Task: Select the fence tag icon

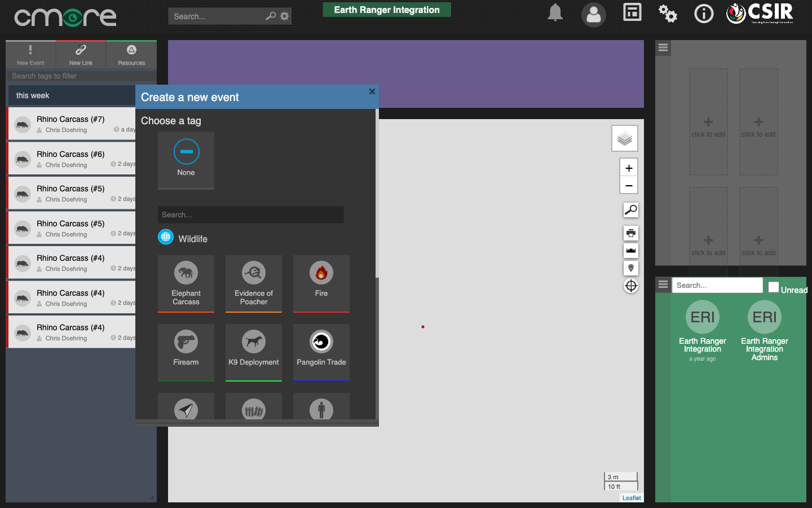Action: (x=254, y=409)
